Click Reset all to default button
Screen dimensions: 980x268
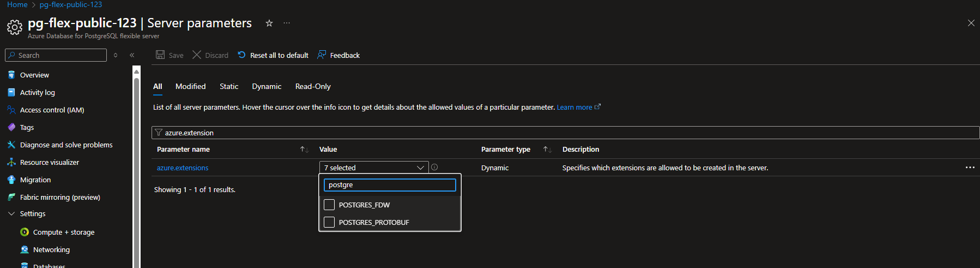tap(273, 55)
